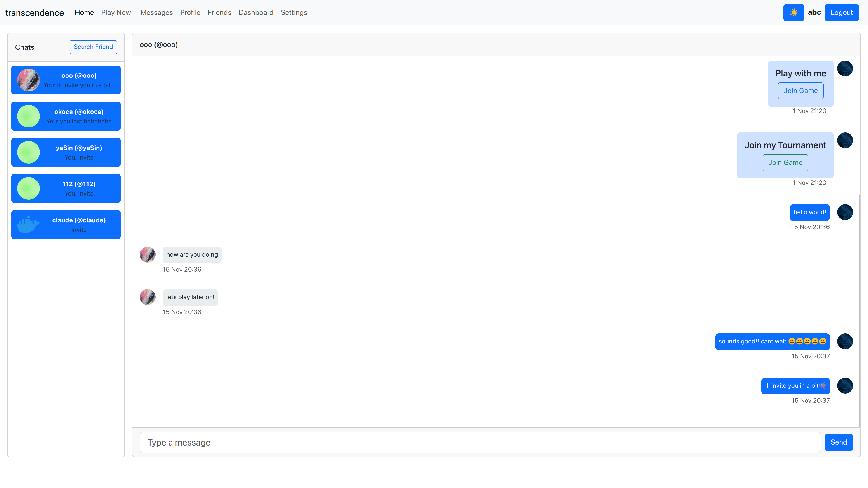Click yaSin's green avatar in the chats
Screen dimensions: 868x488
click(28, 152)
